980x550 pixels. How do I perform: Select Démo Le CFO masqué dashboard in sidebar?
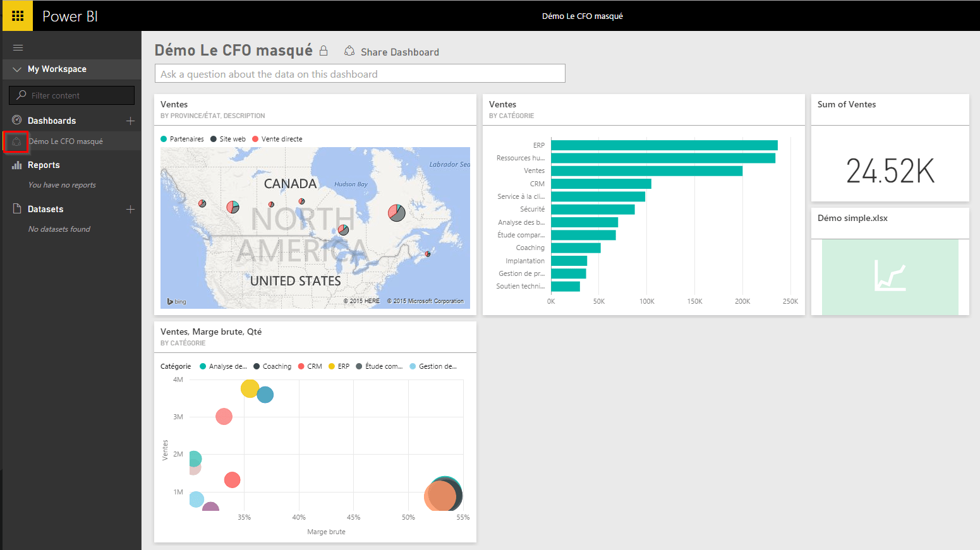[x=66, y=141]
